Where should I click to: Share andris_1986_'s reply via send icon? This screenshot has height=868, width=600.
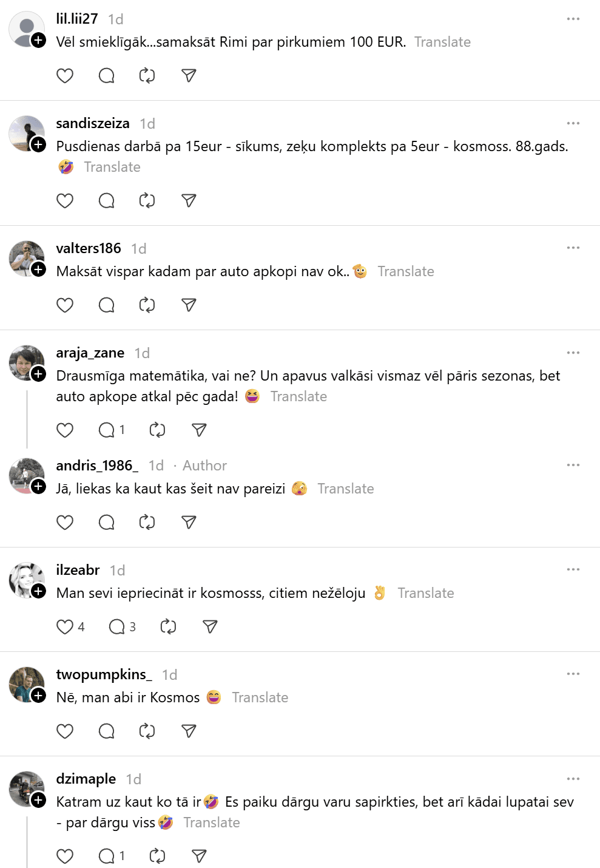[x=189, y=523]
